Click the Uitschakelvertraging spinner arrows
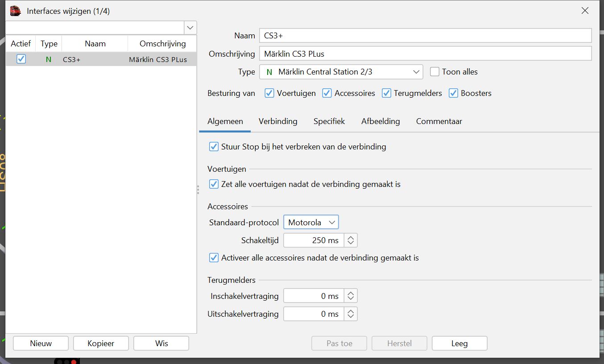 click(x=351, y=314)
